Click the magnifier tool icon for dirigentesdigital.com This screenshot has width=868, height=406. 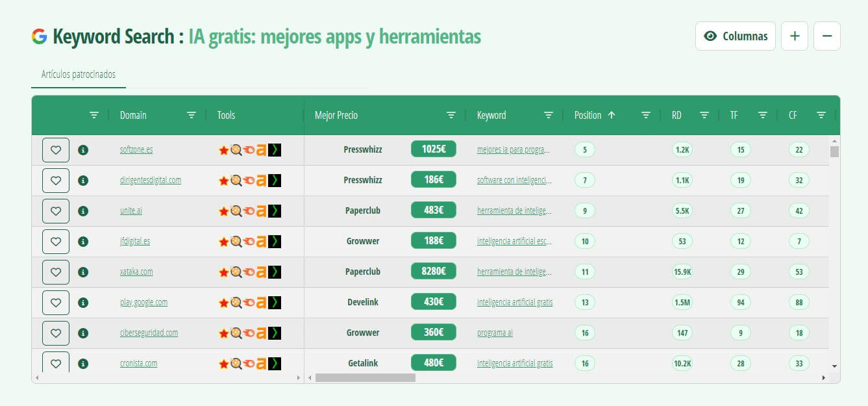pos(236,180)
